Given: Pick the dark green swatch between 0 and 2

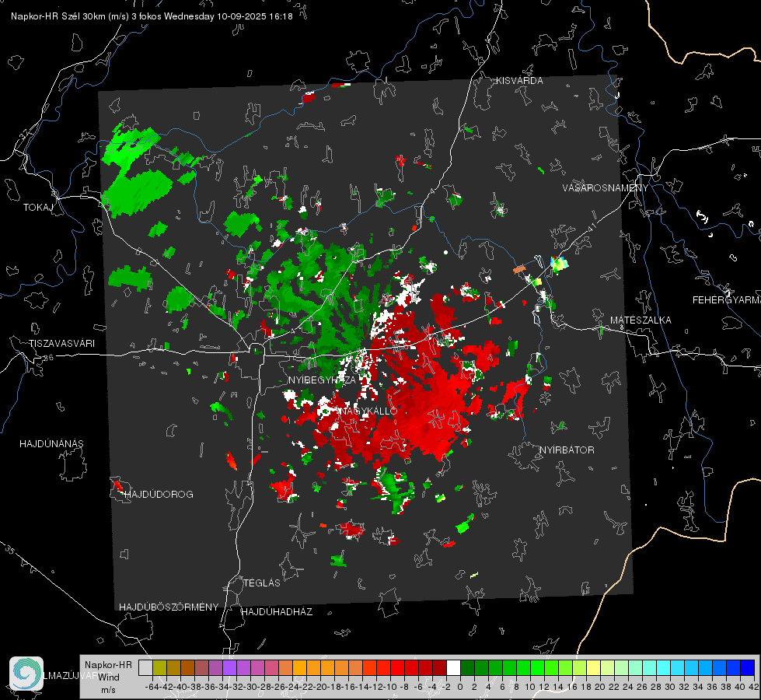Looking at the screenshot, I should [467, 667].
